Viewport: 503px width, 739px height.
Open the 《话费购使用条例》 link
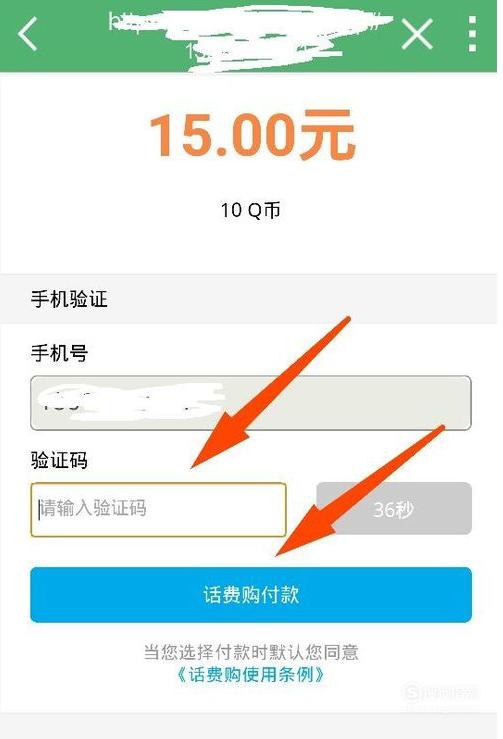(x=251, y=674)
